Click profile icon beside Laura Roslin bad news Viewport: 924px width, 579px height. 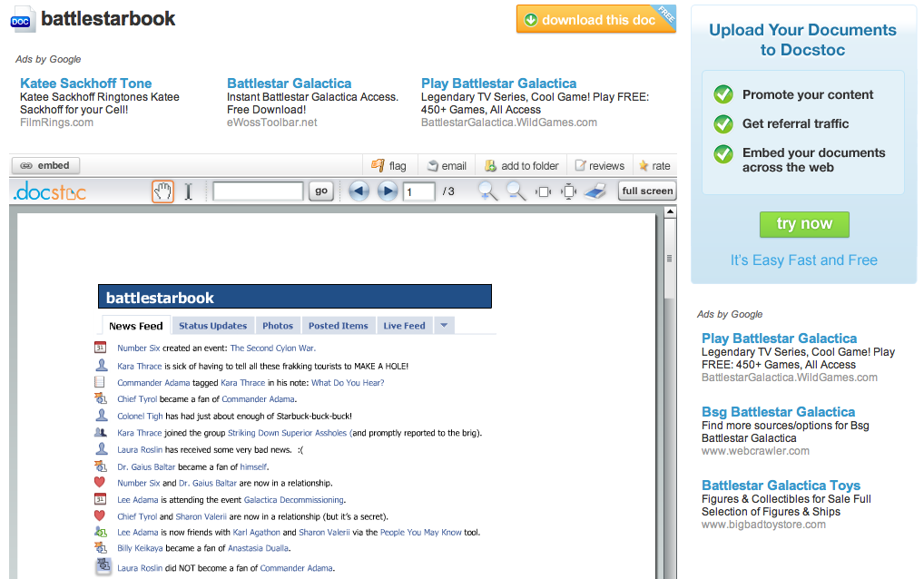click(x=102, y=449)
